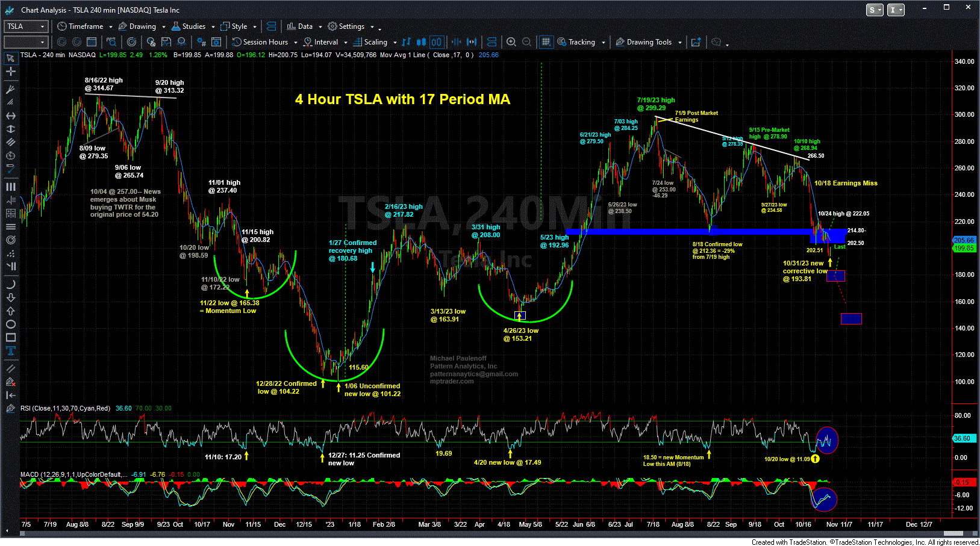
Task: Click the chat bubble chart icon
Action: click(716, 42)
